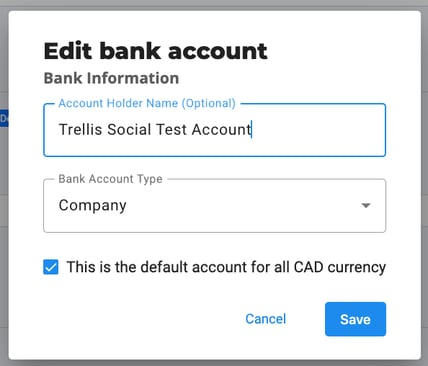Click the "CAD currency" words of checkbox label
This screenshot has height=366, width=428.
pyautogui.click(x=340, y=267)
